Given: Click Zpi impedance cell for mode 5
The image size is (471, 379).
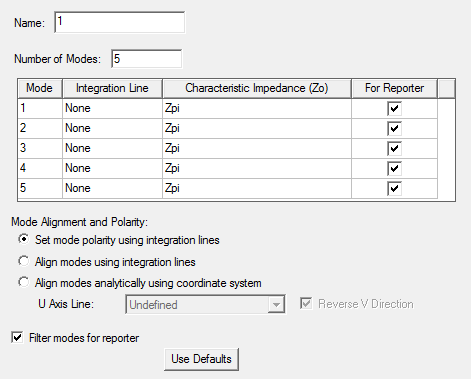Looking at the screenshot, I should [257, 188].
